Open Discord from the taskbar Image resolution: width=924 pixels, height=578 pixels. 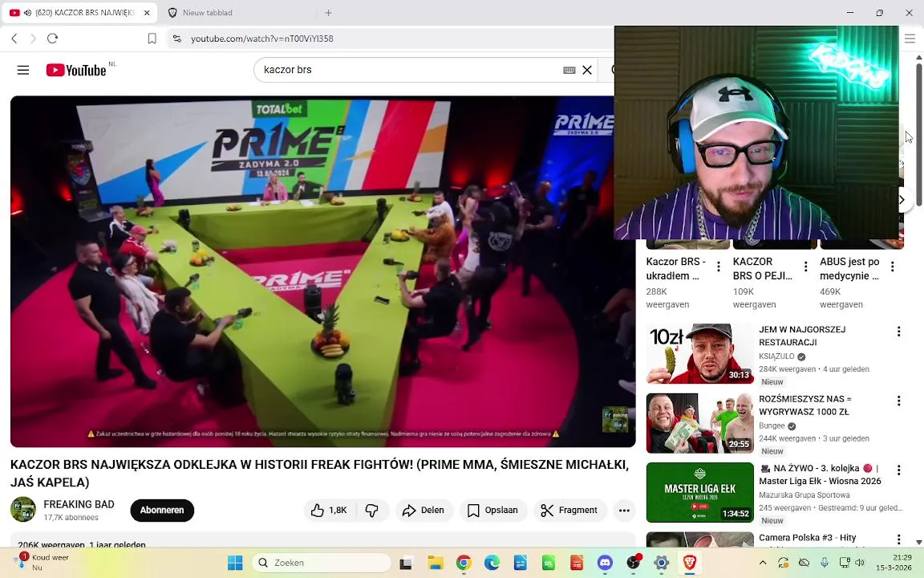605,564
